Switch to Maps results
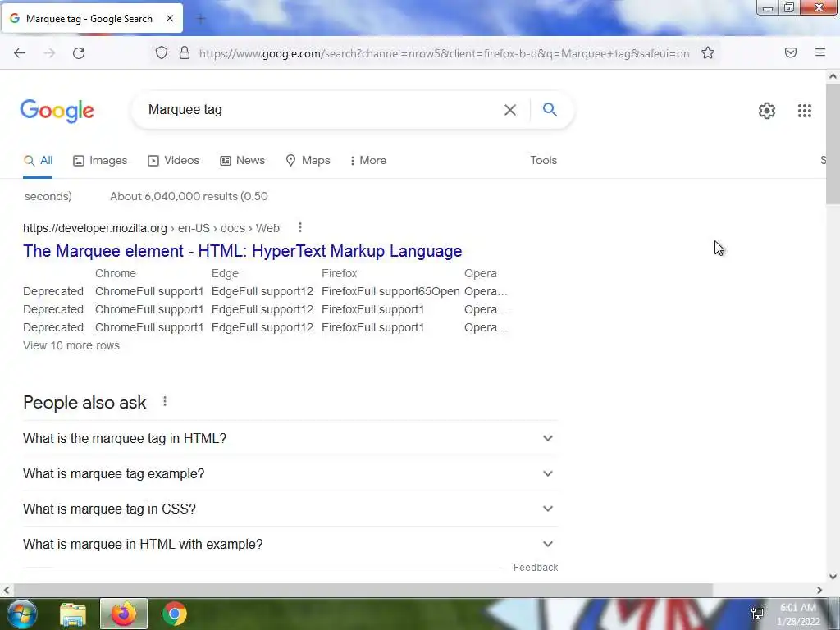840x630 pixels. 308,160
